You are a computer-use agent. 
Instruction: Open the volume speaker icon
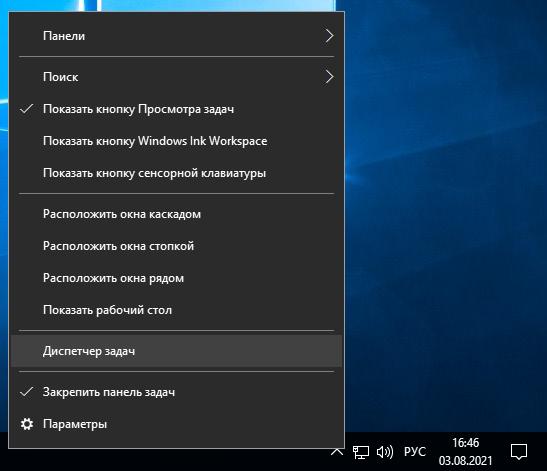tap(385, 453)
